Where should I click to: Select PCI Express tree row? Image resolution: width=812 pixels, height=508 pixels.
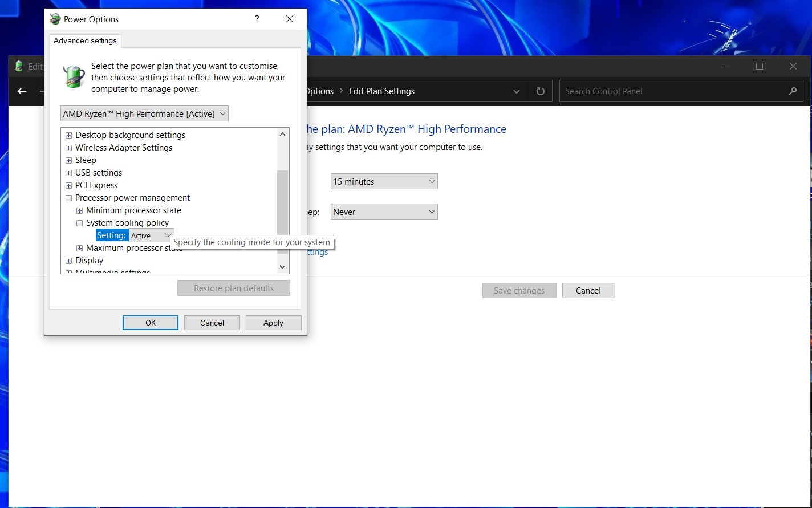pos(96,185)
